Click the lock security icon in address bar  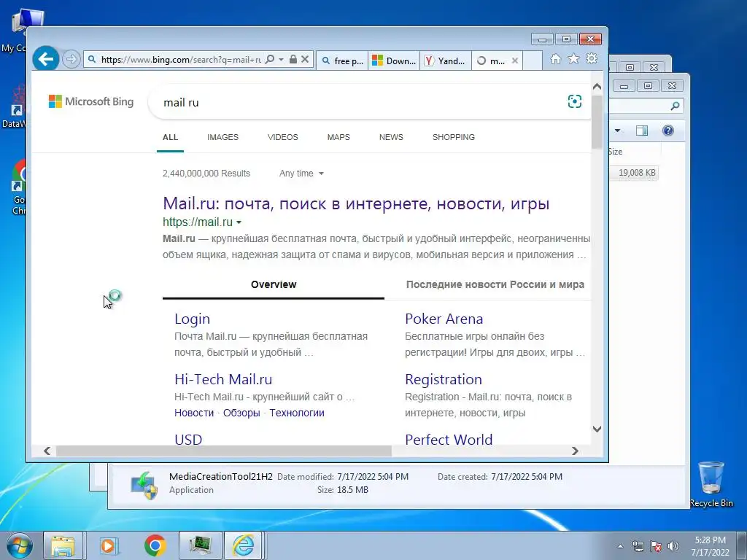pyautogui.click(x=293, y=60)
